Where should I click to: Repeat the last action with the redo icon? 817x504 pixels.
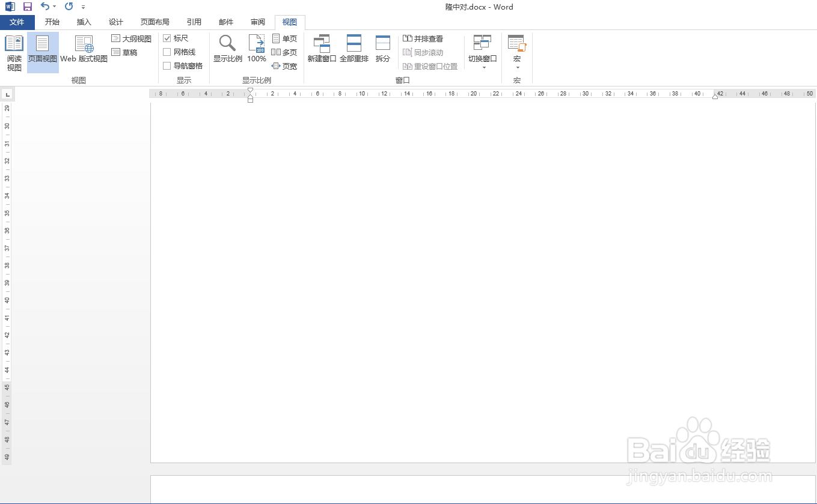tap(69, 7)
